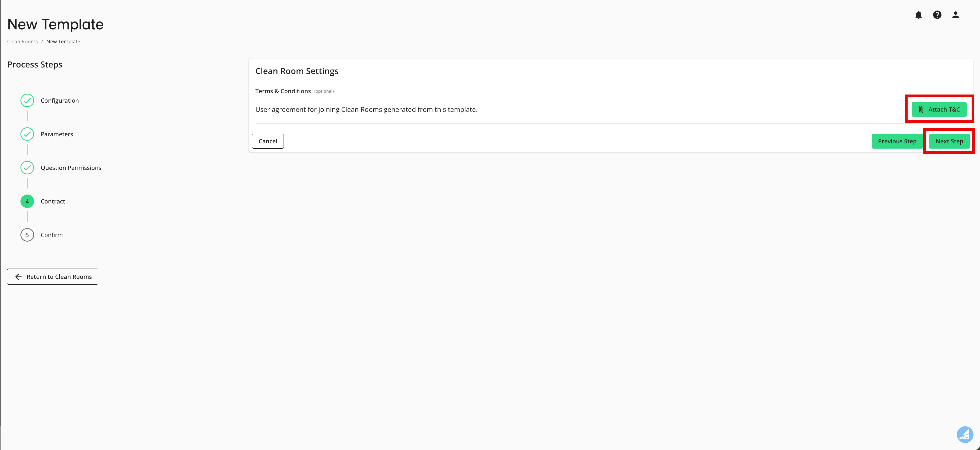Select the Question Permissions step label
The width and height of the screenshot is (980, 450).
71,168
